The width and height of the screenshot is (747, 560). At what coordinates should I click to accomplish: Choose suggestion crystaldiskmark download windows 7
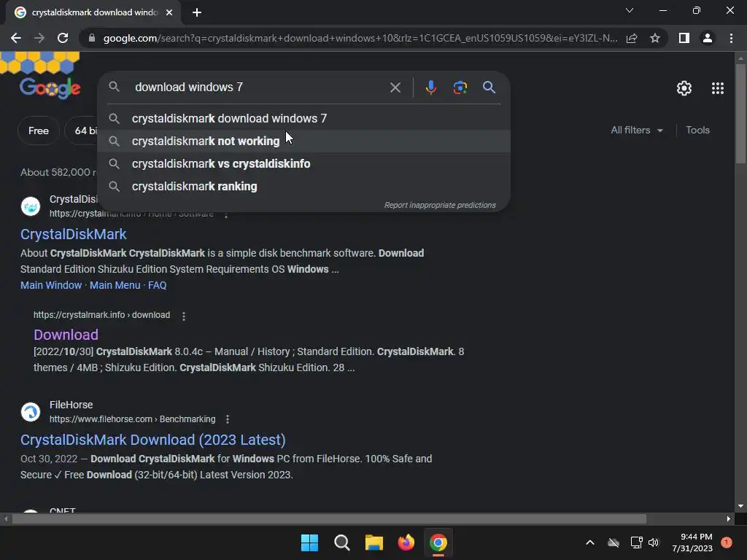303,118
